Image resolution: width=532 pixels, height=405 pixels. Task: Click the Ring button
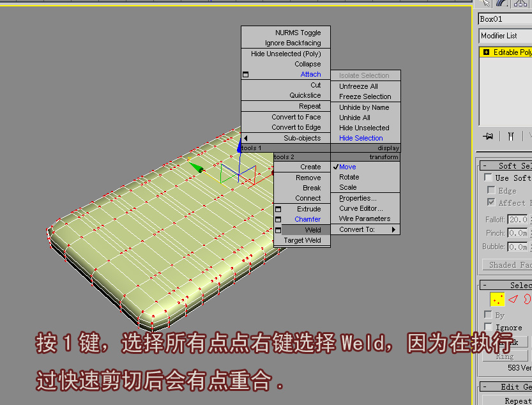[505, 356]
